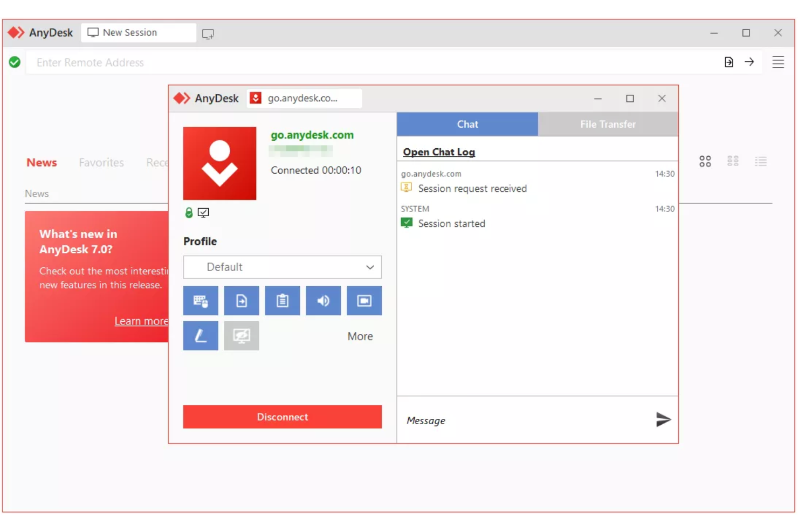Open the Chat Log link
This screenshot has width=798, height=532.
pos(439,152)
